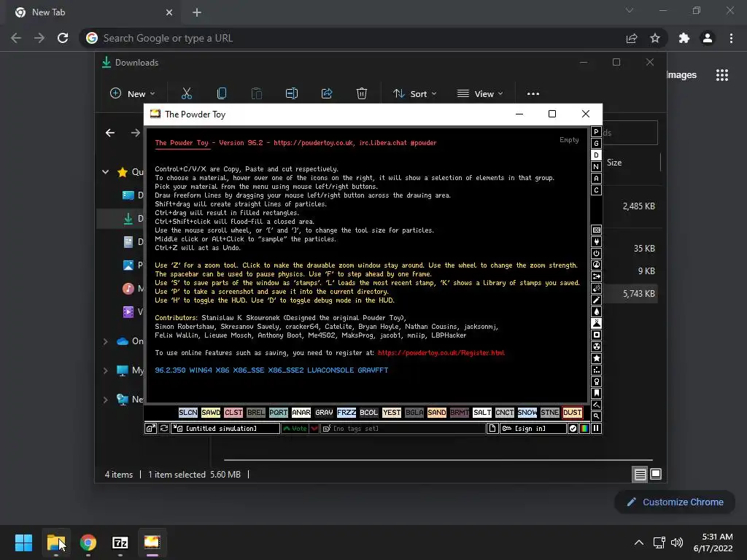Open the element Search magnifier
This screenshot has width=747, height=560.
click(596, 416)
